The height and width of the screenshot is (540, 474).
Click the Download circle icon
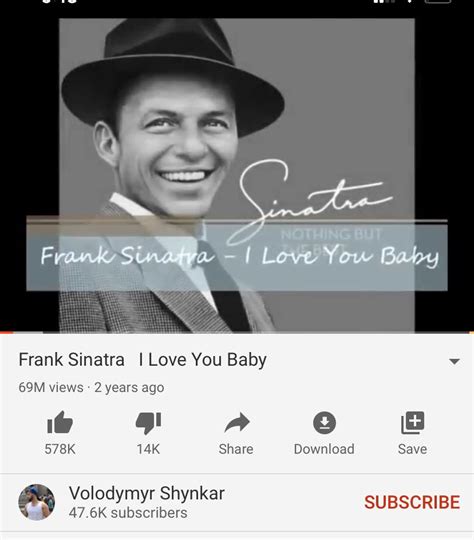tap(324, 423)
